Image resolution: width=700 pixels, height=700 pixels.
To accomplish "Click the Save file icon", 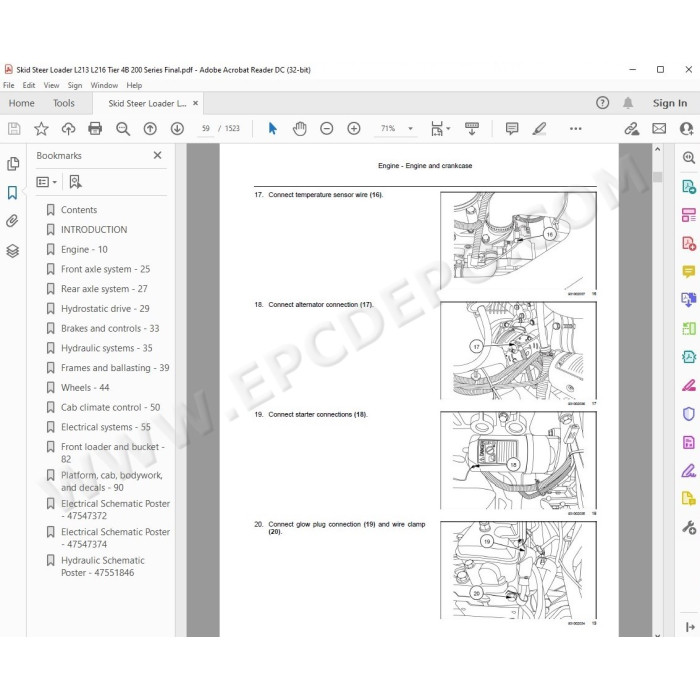I will [14, 129].
